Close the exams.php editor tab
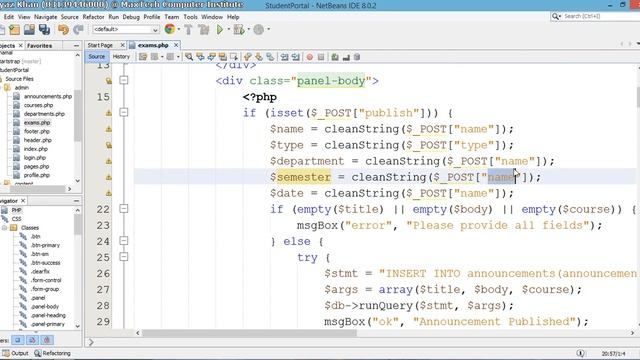 point(176,45)
